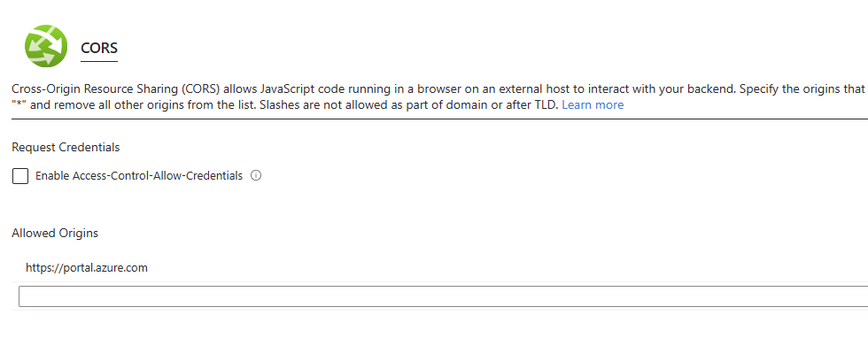Image resolution: width=868 pixels, height=338 pixels.
Task: Select the https://portal.azure.com origin entry
Action: point(87,268)
